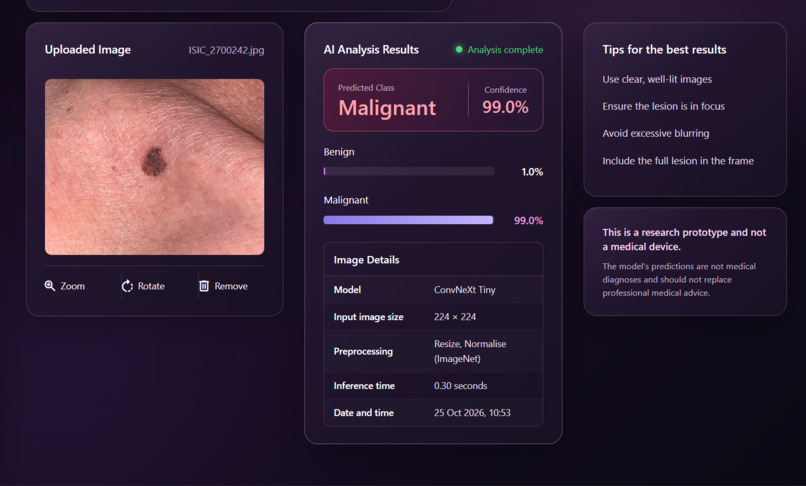Image resolution: width=806 pixels, height=486 pixels.
Task: Click the 0.30 seconds value
Action: [x=461, y=386]
